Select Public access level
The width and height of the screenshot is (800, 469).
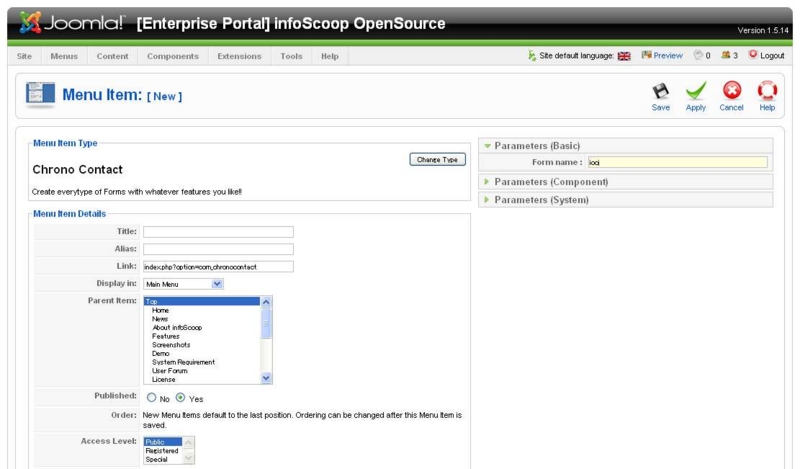point(163,442)
